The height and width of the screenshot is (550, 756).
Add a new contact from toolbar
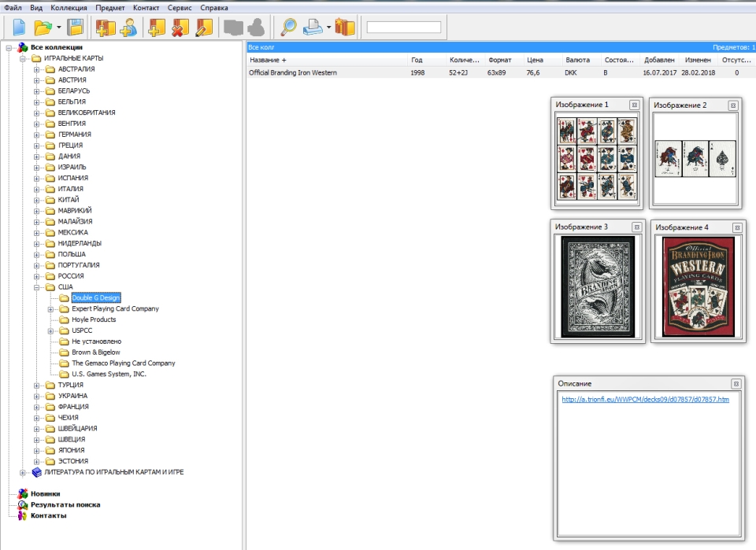(x=128, y=28)
